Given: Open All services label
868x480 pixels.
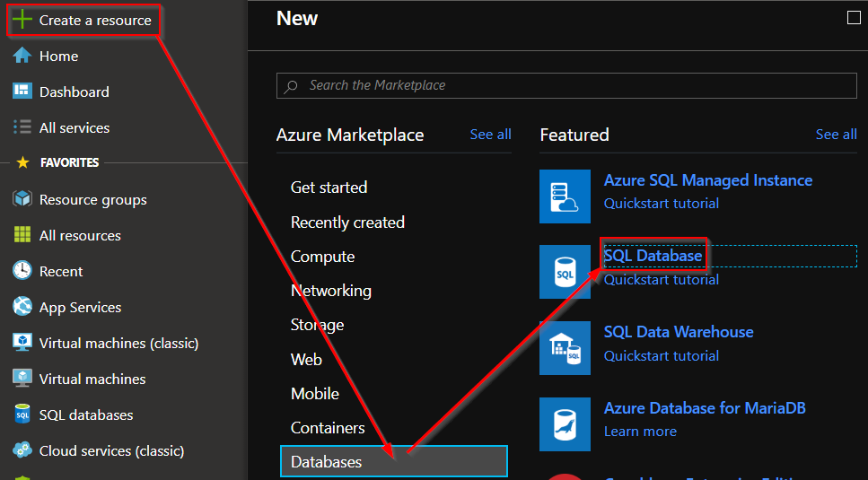Looking at the screenshot, I should click(x=75, y=127).
